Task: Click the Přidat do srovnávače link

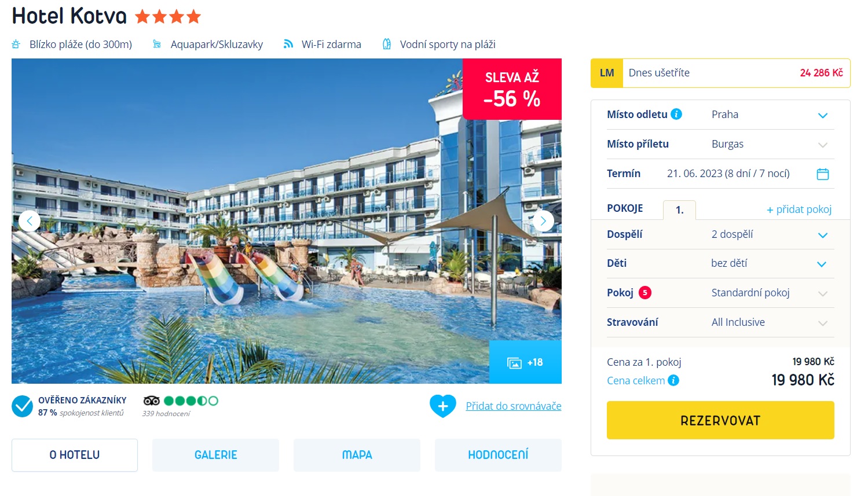Action: tap(514, 406)
